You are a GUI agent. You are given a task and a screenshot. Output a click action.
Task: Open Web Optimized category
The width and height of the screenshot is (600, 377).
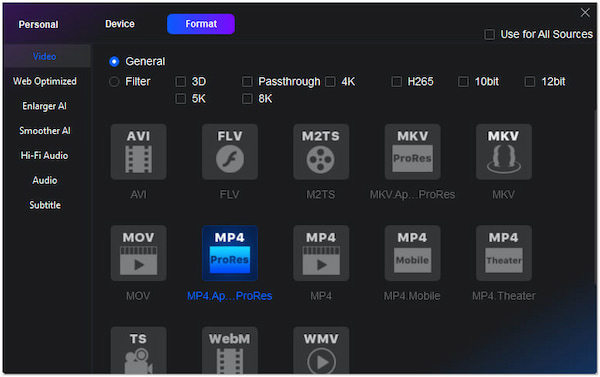pyautogui.click(x=45, y=82)
